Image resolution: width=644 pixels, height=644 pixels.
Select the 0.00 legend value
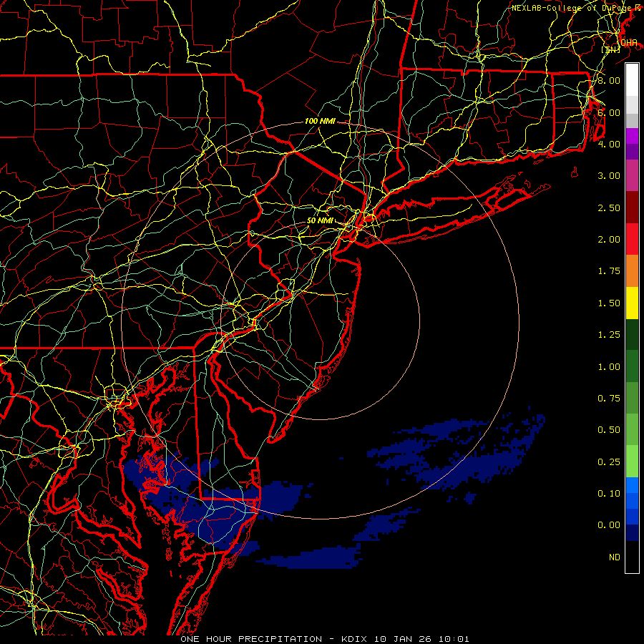pyautogui.click(x=609, y=525)
